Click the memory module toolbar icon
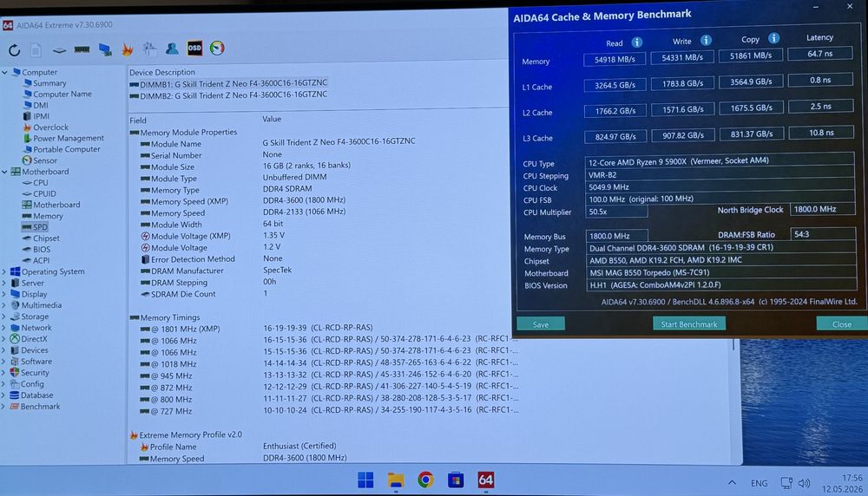Viewport: 868px width, 496px height. 82,49
